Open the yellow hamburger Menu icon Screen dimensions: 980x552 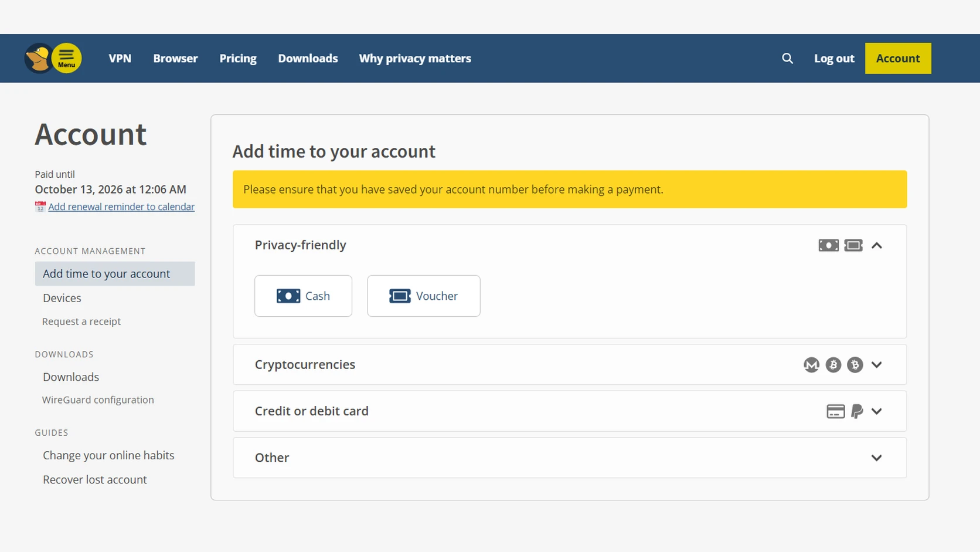click(66, 58)
